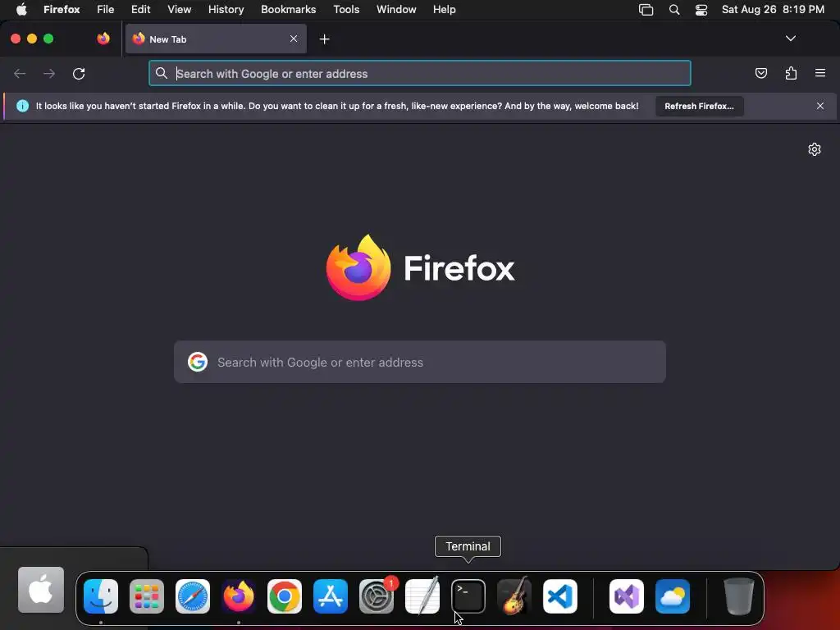Open the History menu

click(226, 9)
